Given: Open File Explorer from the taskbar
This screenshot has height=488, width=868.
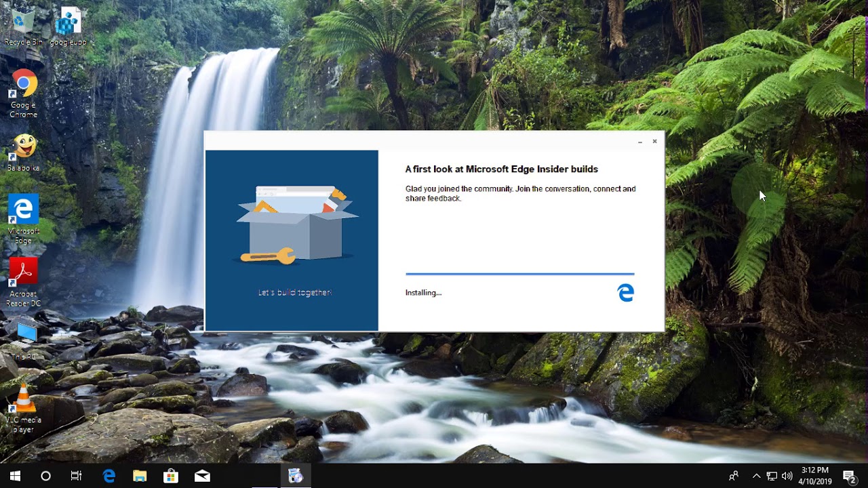Looking at the screenshot, I should (x=140, y=476).
